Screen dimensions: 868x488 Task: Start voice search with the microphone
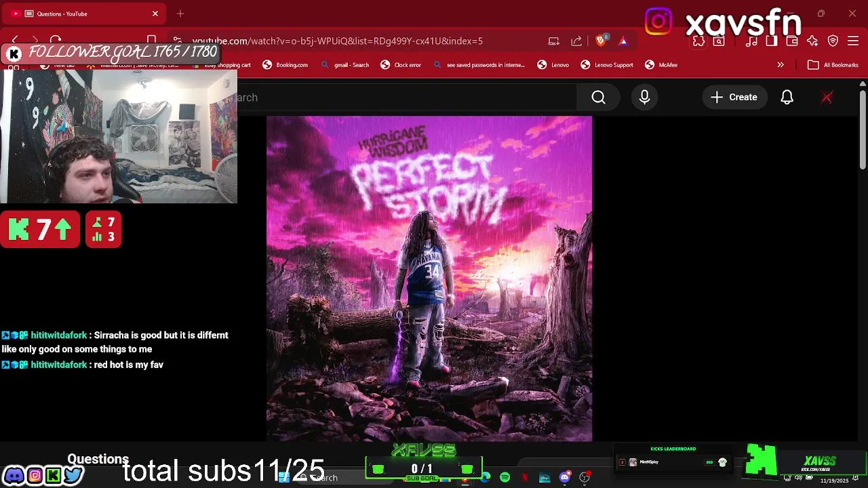(x=645, y=98)
